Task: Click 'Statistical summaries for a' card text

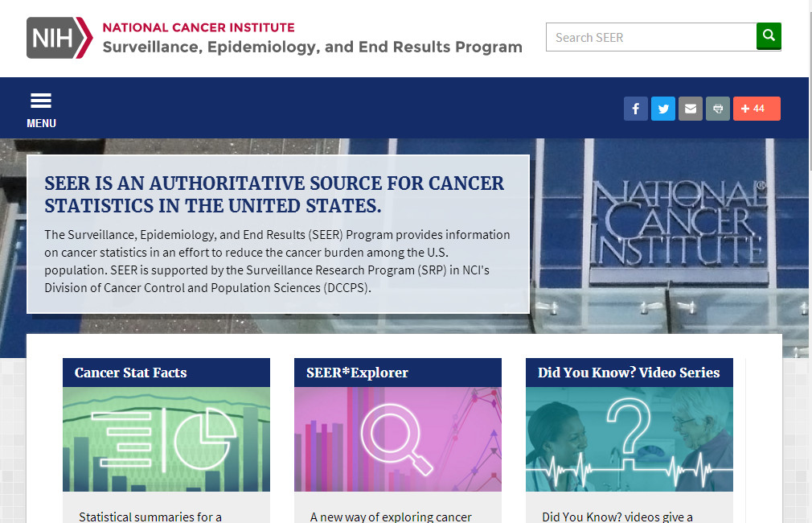Action: 150,517
